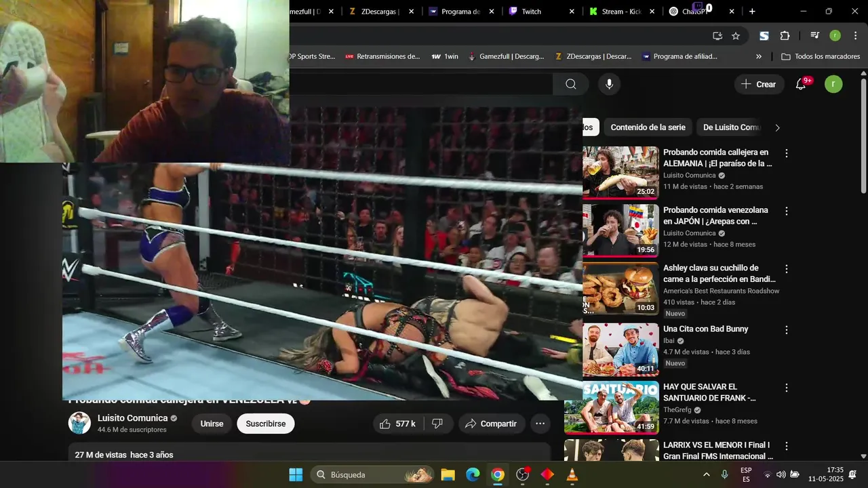Open options for ALEMANIA video suggestion
The image size is (868, 488).
[787, 154]
